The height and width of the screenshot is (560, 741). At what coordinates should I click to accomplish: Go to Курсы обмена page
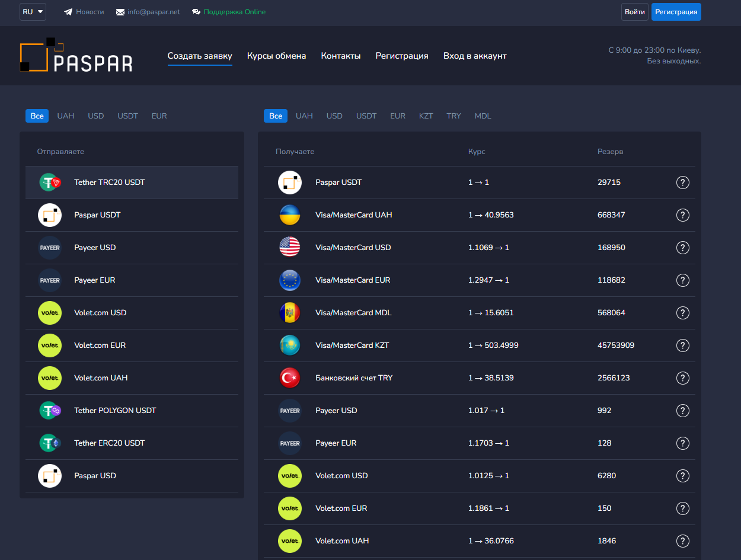click(x=277, y=56)
